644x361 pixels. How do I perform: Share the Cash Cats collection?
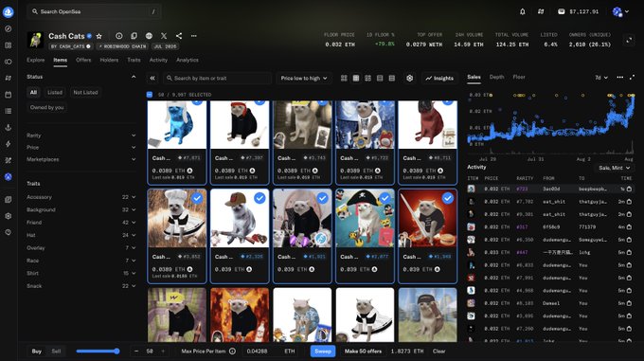(179, 36)
